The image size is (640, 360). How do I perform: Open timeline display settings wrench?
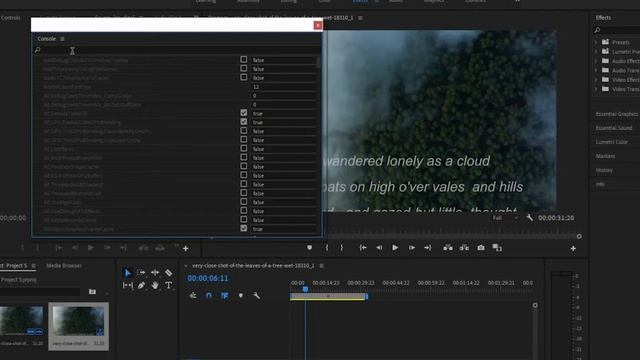coord(256,296)
